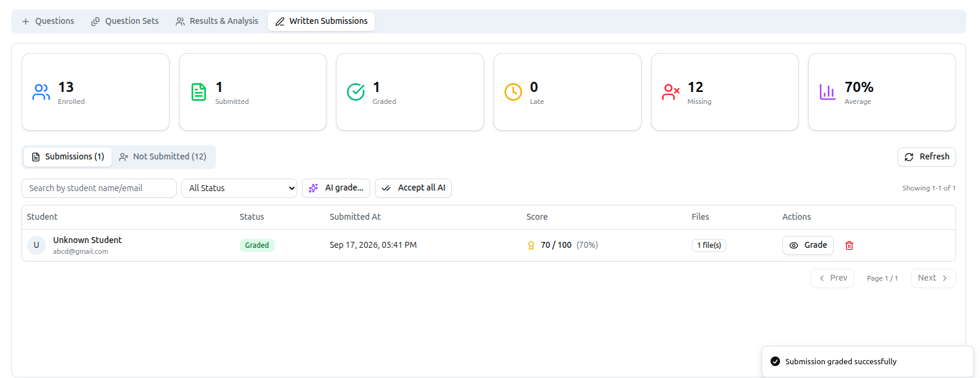Click the user-x icon in Not Submitted tab

coord(124,157)
